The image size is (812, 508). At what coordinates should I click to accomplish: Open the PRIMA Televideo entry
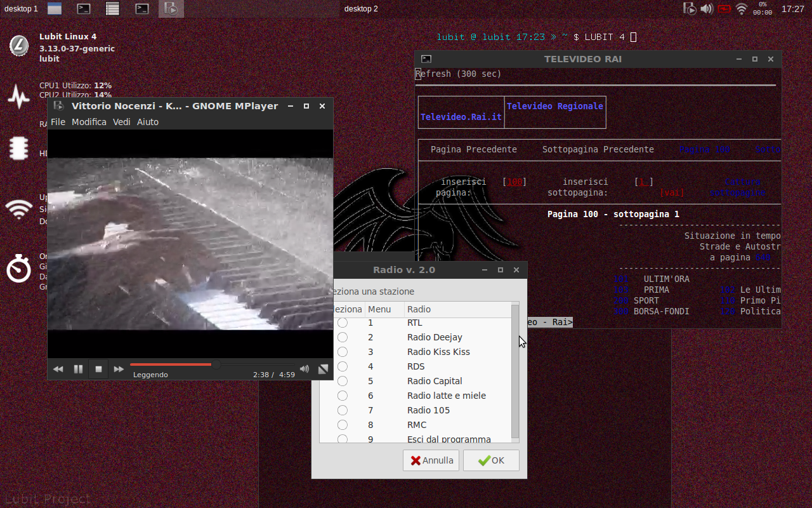tap(657, 290)
